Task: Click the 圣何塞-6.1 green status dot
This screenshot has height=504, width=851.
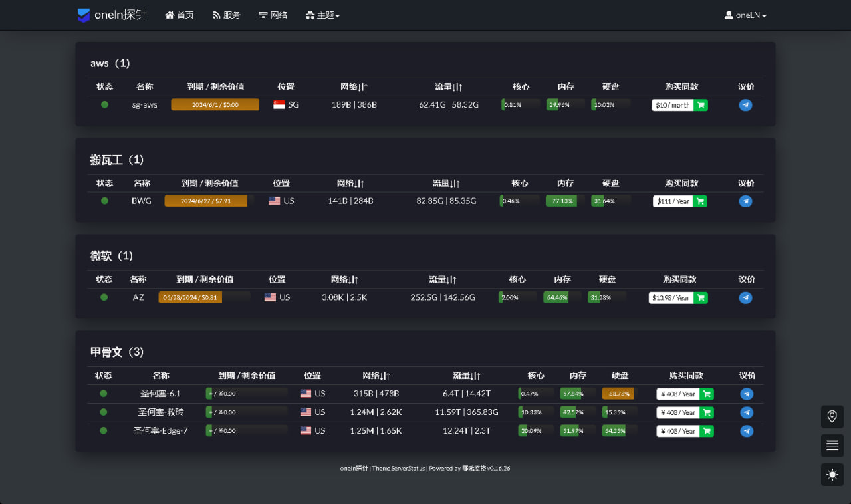Action: [103, 394]
